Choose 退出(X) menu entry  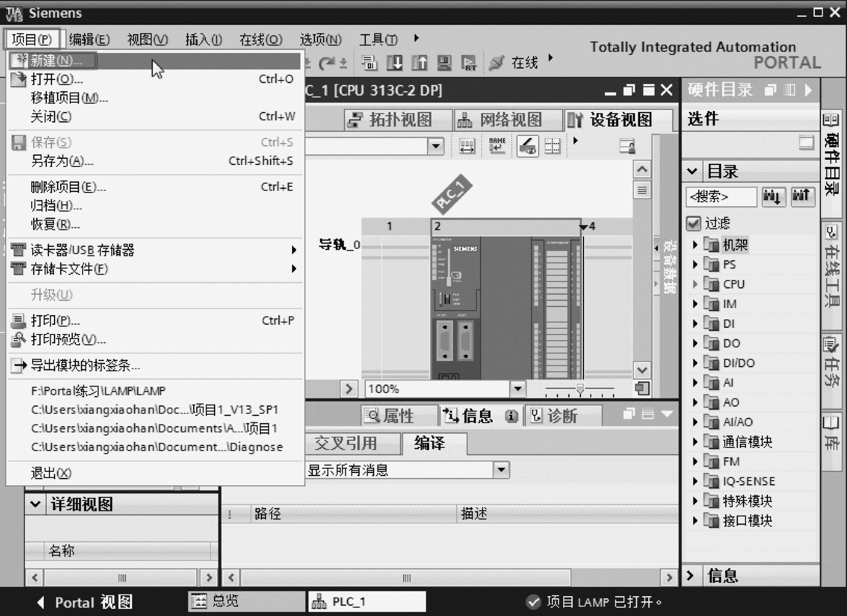(x=155, y=473)
